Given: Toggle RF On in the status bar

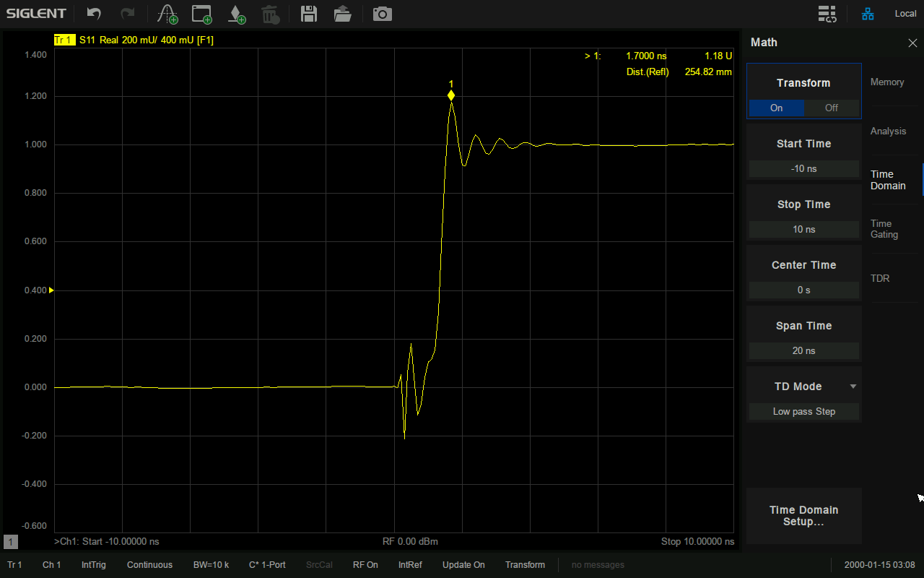Looking at the screenshot, I should pos(365,565).
